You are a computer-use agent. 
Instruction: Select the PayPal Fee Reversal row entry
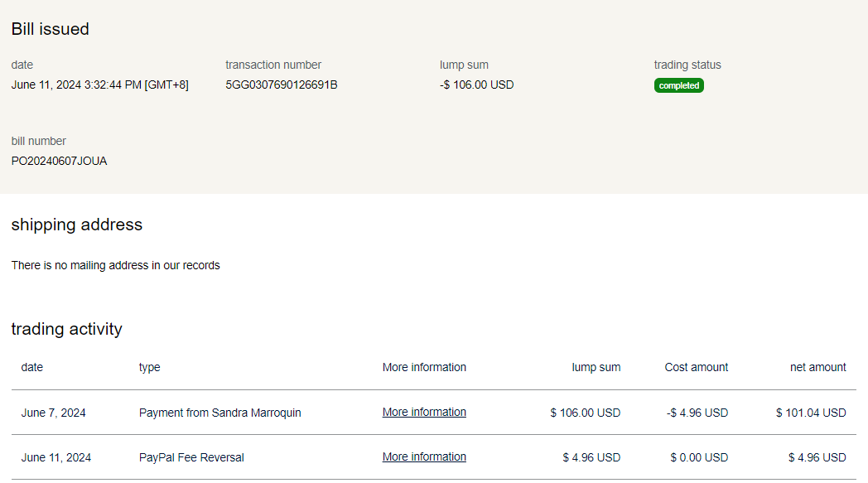(191, 457)
